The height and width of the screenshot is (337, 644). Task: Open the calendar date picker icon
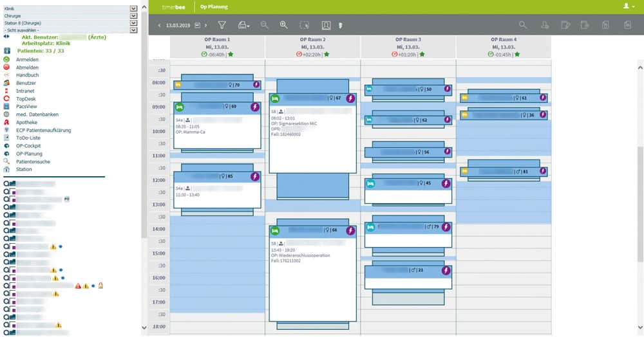click(x=198, y=26)
